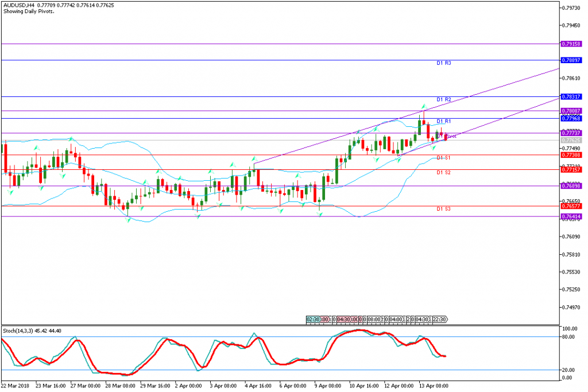
Task: Click the 20.00 stochastic level label
Action: (x=568, y=370)
